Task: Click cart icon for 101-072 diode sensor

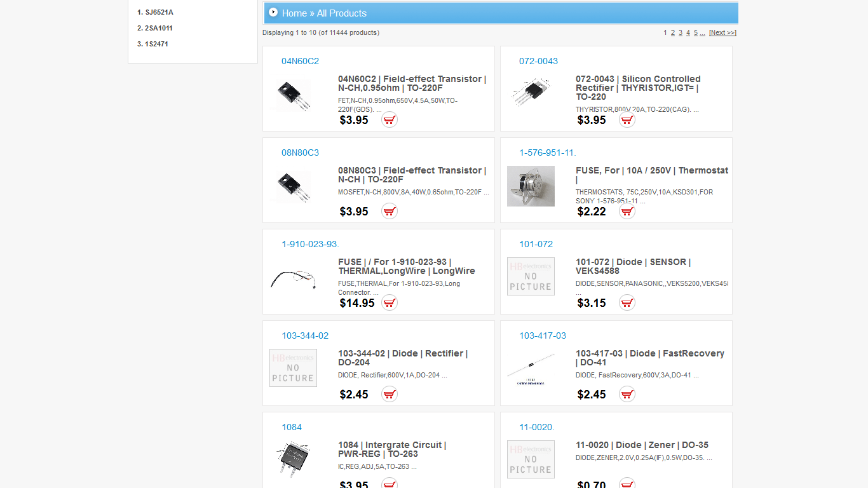Action: 627,302
